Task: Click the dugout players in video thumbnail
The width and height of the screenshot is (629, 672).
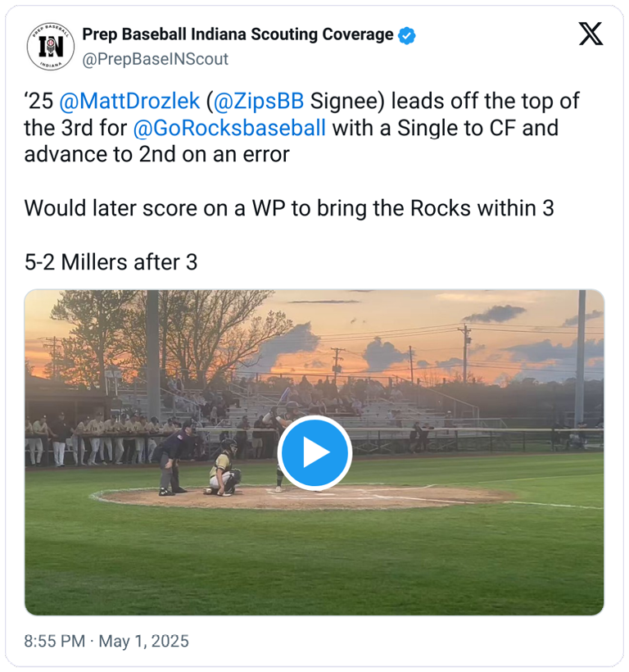Action: [x=90, y=438]
